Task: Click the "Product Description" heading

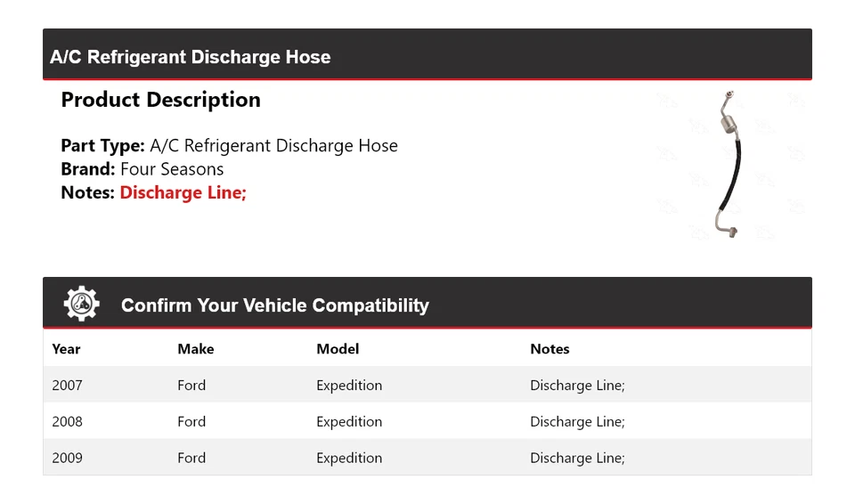Action: click(x=160, y=100)
